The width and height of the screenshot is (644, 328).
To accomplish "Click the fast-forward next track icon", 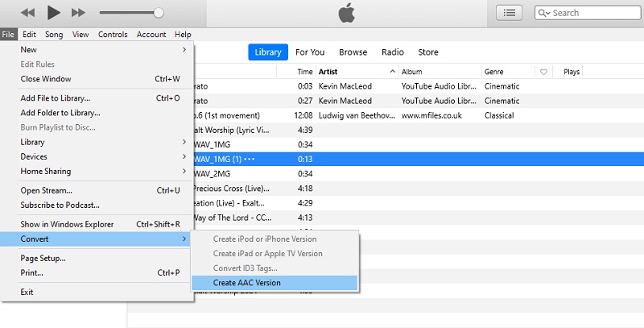I will [78, 13].
